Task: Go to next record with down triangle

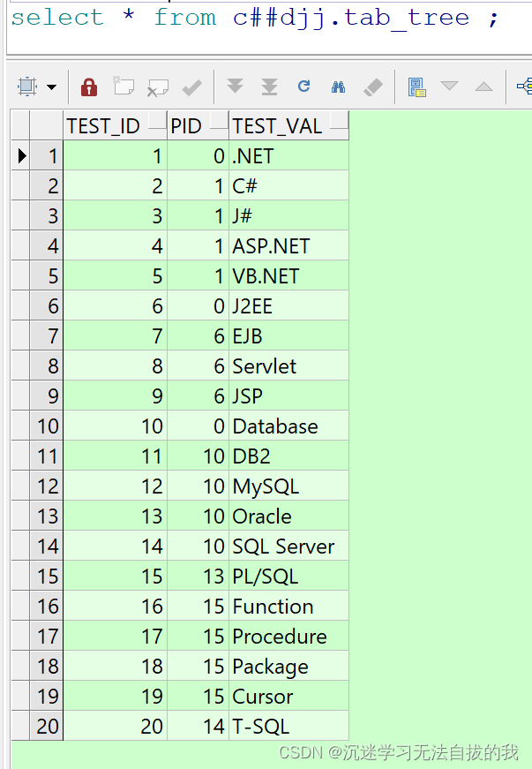Action: pyautogui.click(x=449, y=87)
